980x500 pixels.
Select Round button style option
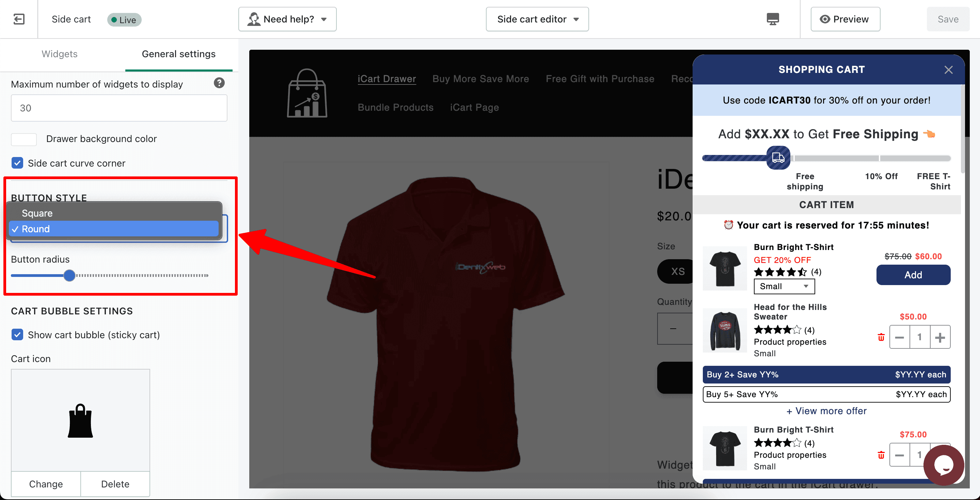[x=114, y=229]
